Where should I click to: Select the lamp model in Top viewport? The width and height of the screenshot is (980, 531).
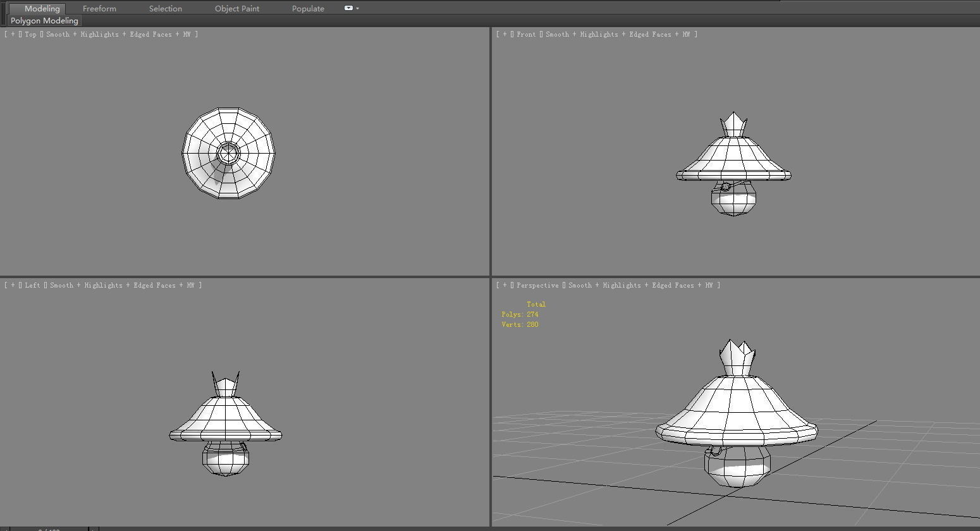(x=228, y=153)
